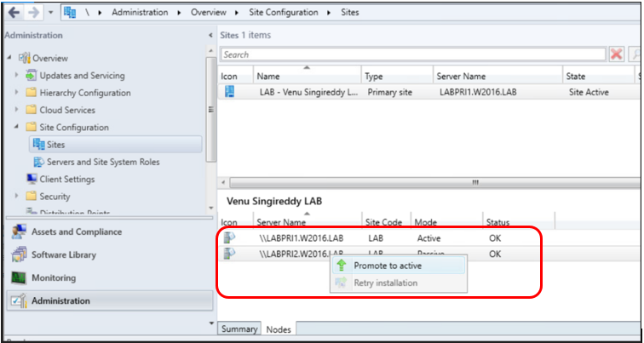Expand the Updates and Servicing node

(x=17, y=76)
